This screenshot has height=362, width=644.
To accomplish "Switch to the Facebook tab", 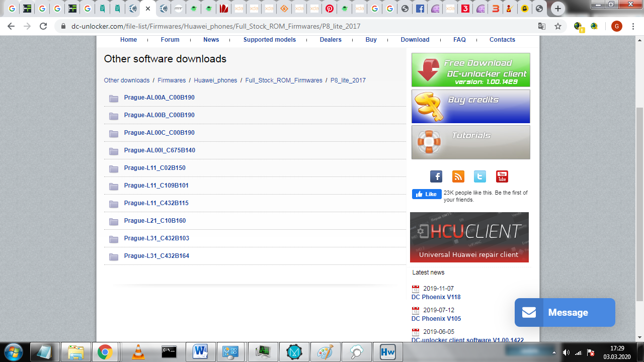I will [x=420, y=9].
